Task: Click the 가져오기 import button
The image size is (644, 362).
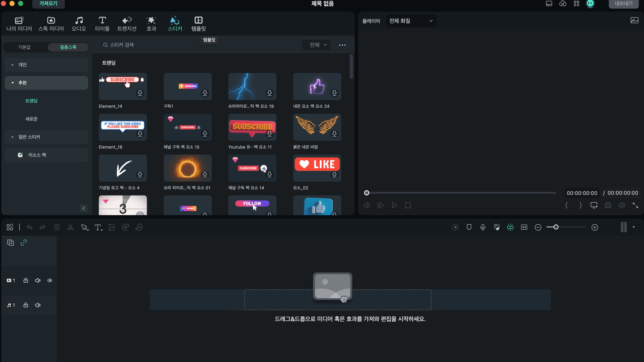Action: coord(48,3)
